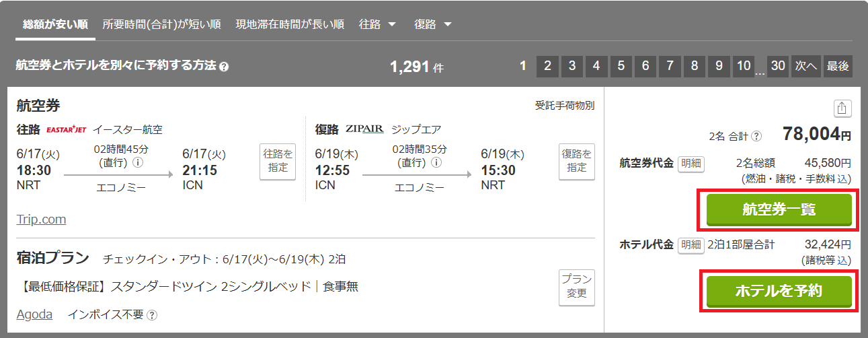
Task: Click the help icon beside インボイス不要
Action: click(152, 314)
